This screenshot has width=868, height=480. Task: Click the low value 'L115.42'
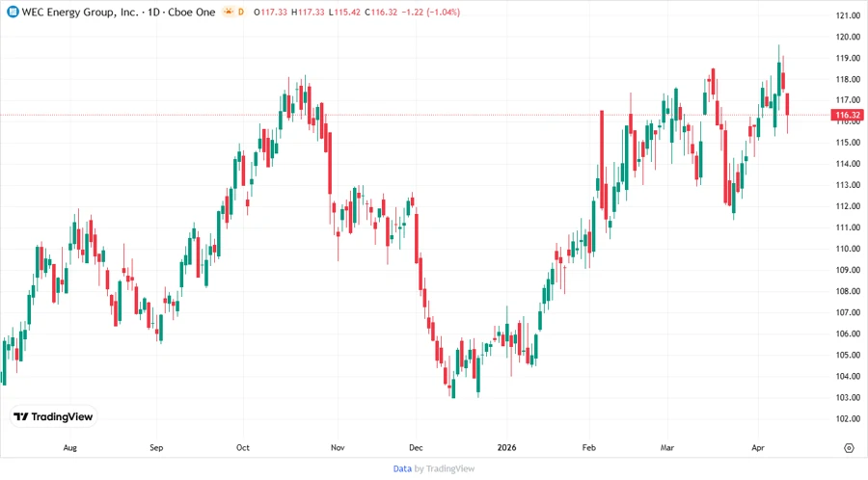pos(344,12)
